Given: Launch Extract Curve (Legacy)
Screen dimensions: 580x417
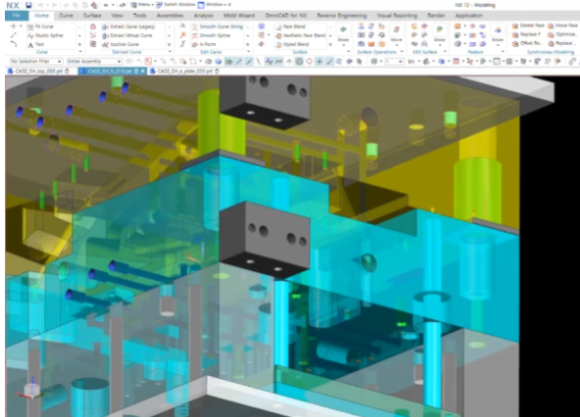Looking at the screenshot, I should [x=128, y=27].
